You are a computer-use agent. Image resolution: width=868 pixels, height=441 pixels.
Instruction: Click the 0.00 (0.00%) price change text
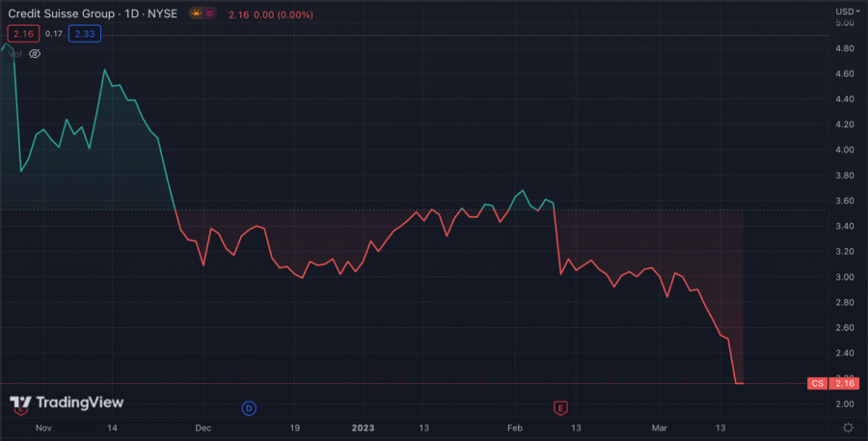(x=284, y=14)
